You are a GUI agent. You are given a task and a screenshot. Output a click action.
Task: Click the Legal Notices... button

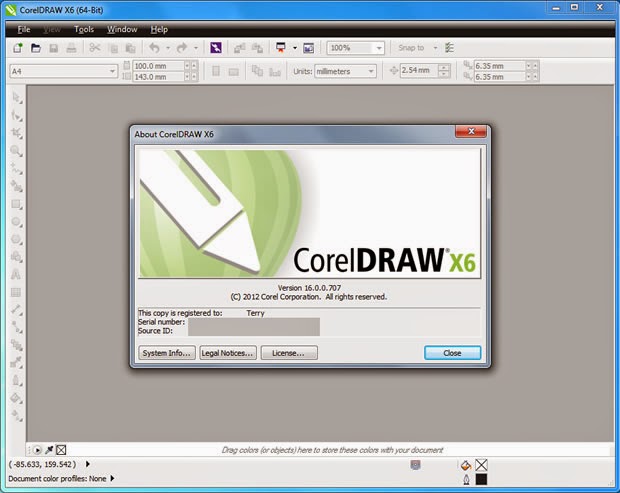tap(227, 353)
